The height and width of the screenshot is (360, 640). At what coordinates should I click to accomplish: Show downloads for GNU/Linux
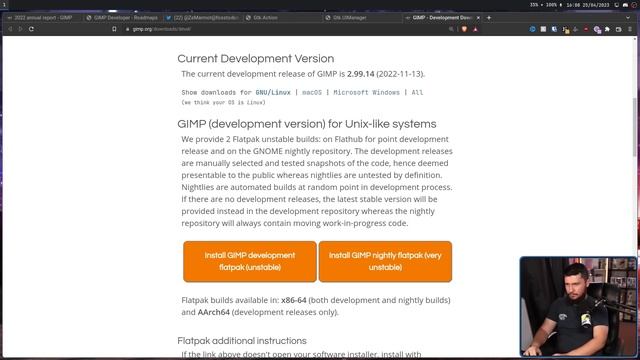[x=273, y=93]
